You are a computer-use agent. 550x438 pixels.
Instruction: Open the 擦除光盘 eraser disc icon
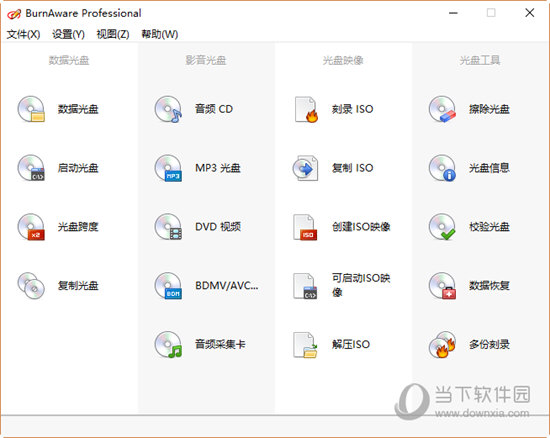pyautogui.click(x=442, y=109)
